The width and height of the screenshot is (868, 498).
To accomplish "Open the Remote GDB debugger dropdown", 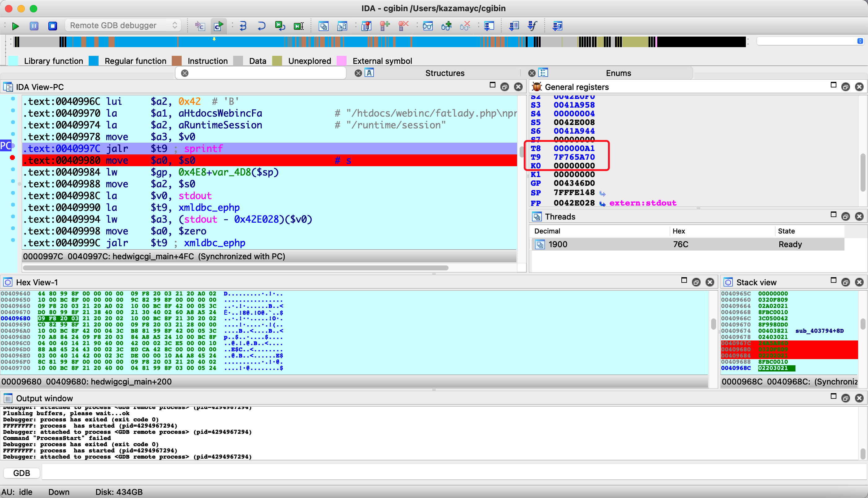I will [123, 26].
